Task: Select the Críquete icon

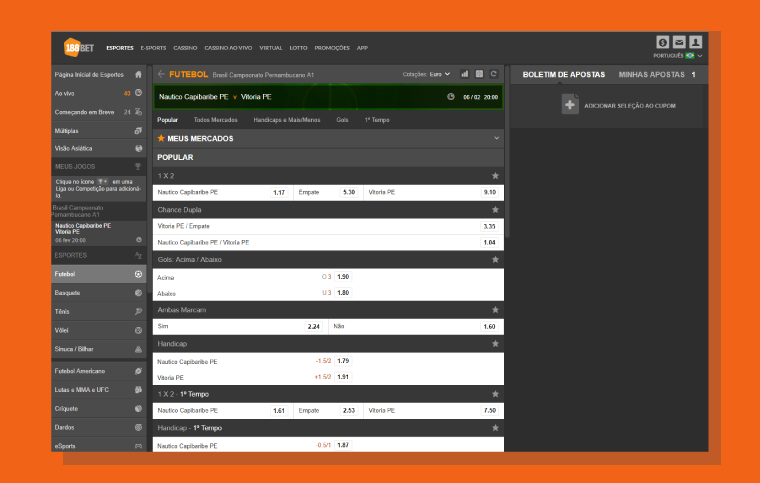Action: pos(138,408)
